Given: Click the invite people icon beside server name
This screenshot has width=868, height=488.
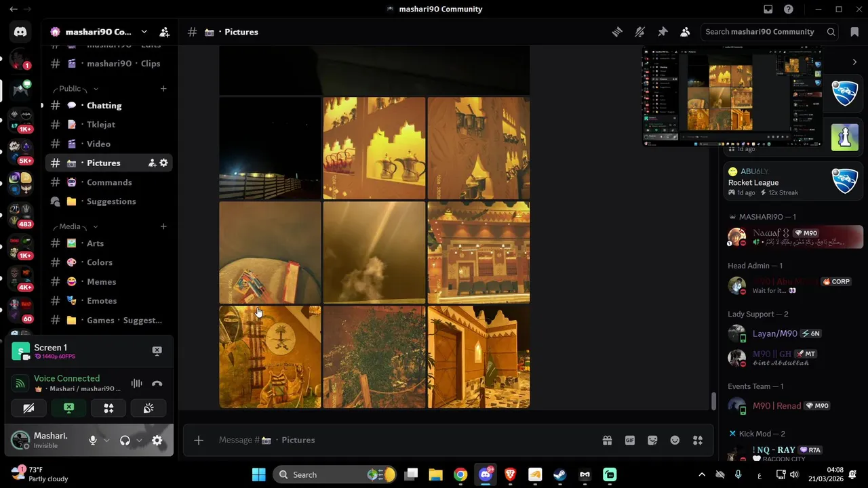Looking at the screenshot, I should click(164, 32).
